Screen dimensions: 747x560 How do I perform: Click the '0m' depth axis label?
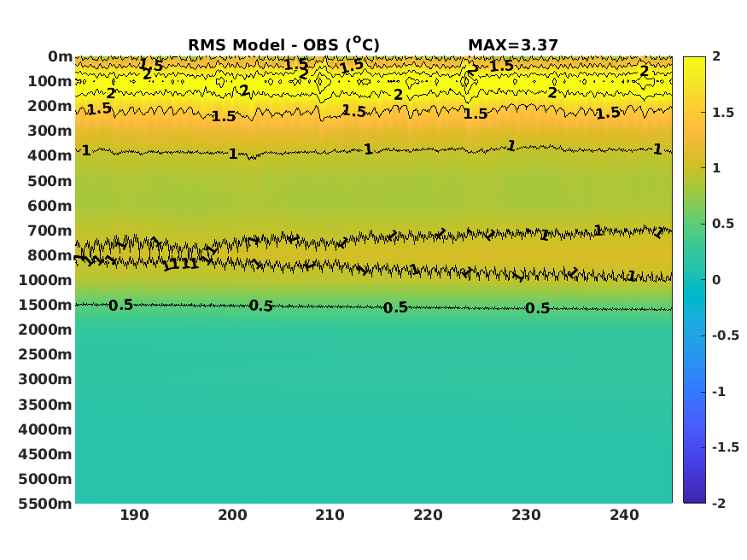pos(60,56)
